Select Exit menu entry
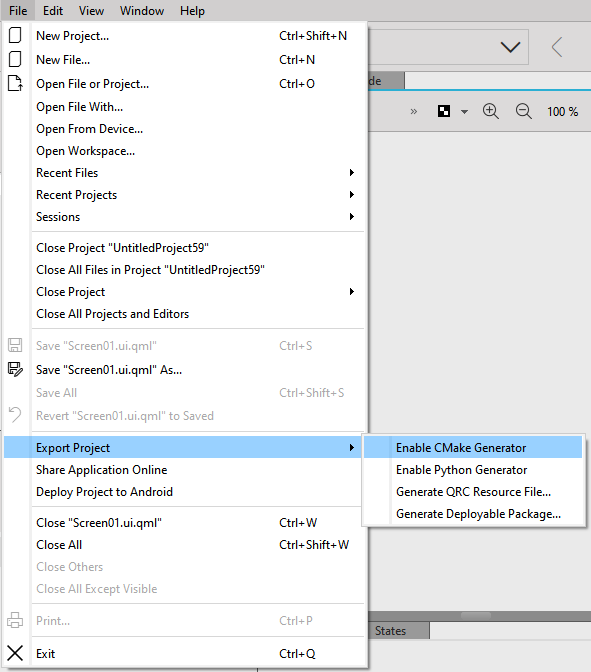 [184, 654]
